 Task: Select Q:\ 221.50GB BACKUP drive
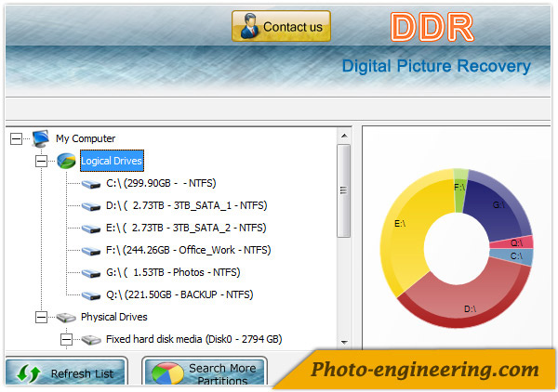(179, 295)
